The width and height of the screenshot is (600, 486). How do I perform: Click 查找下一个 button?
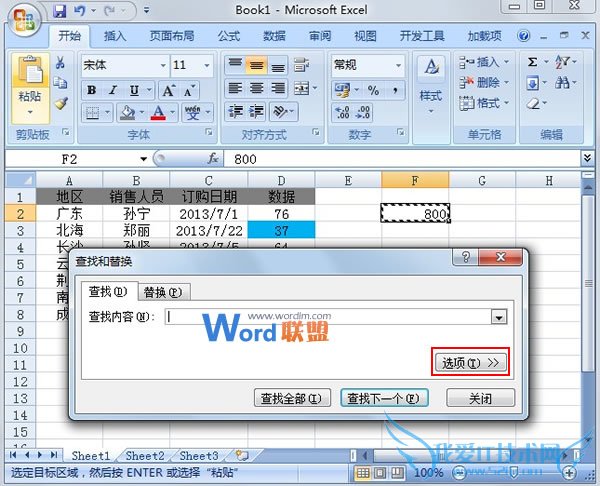coord(384,398)
